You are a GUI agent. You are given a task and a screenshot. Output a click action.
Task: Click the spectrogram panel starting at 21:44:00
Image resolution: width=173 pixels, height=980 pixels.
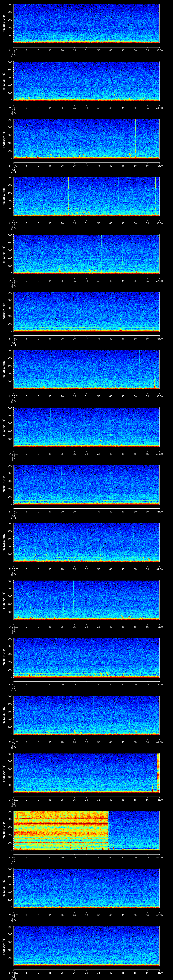pos(86,889)
